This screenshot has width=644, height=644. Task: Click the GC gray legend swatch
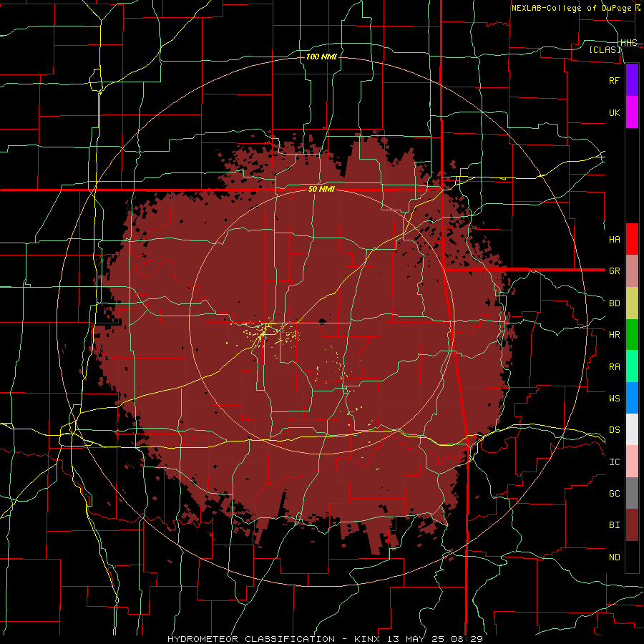[x=632, y=493]
